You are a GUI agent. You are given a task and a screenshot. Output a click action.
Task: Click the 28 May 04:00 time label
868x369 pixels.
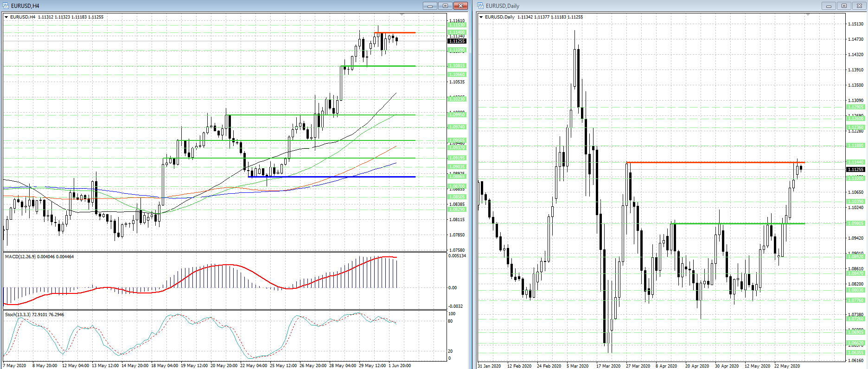coord(343,366)
